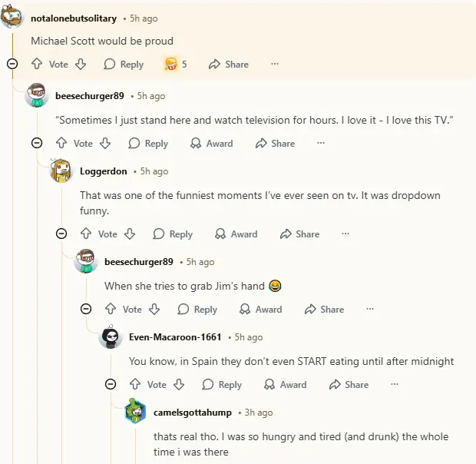Viewport: 476px width, 464px height.
Task: Upvote Even-Macaroon-1661's Spain comment
Action: (135, 384)
